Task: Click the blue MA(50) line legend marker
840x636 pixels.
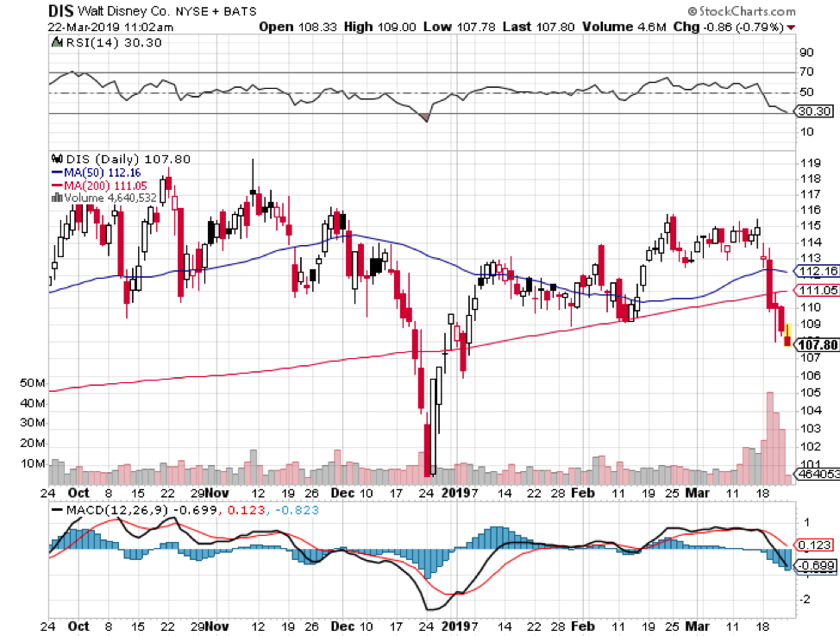Action: 57,173
